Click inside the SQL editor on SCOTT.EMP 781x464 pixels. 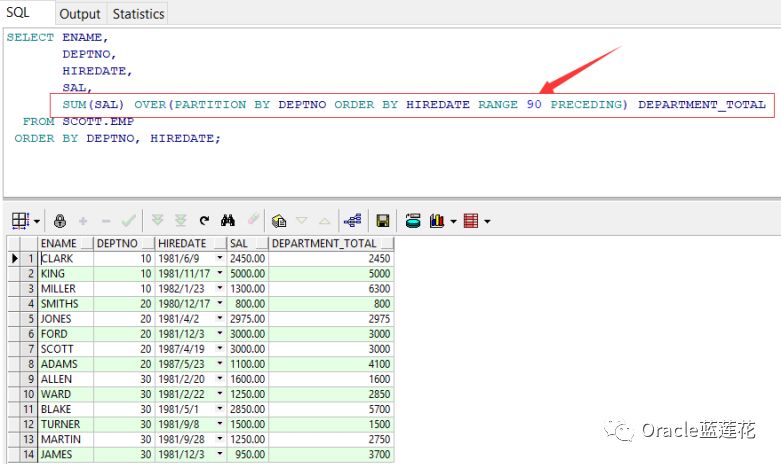pos(98,121)
